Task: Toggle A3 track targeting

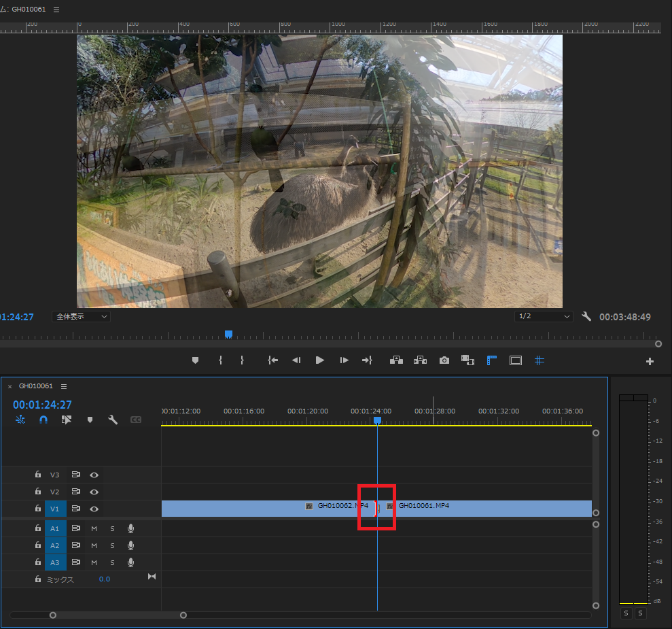Action: (55, 562)
